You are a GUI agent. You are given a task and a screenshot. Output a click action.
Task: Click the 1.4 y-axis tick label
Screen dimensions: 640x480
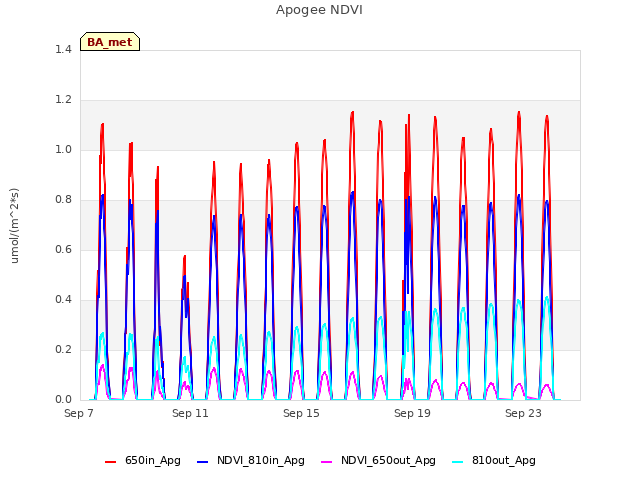click(63, 50)
